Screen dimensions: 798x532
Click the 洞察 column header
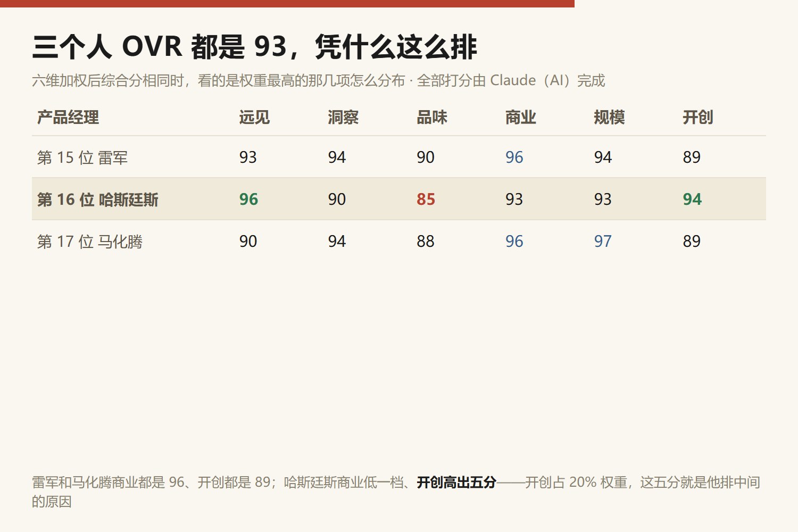343,118
